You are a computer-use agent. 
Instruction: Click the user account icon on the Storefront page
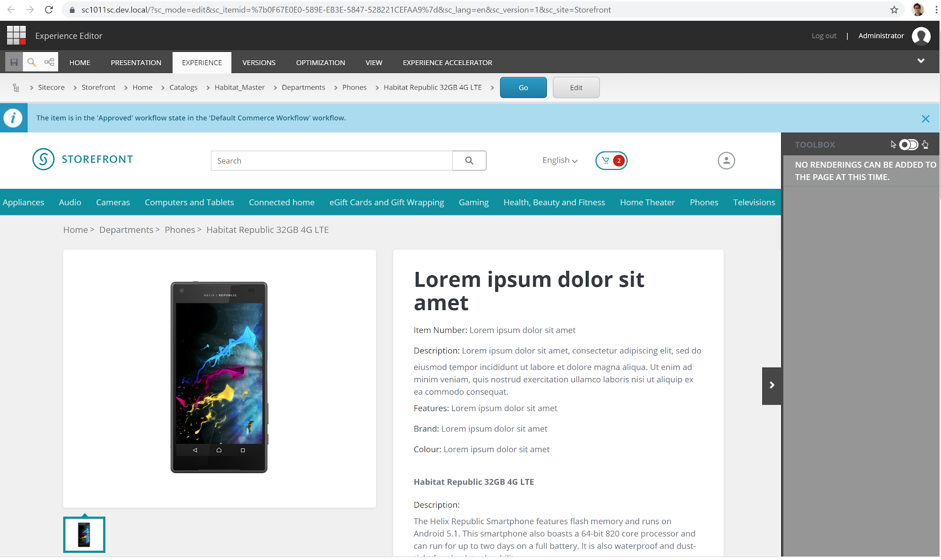[x=726, y=161]
